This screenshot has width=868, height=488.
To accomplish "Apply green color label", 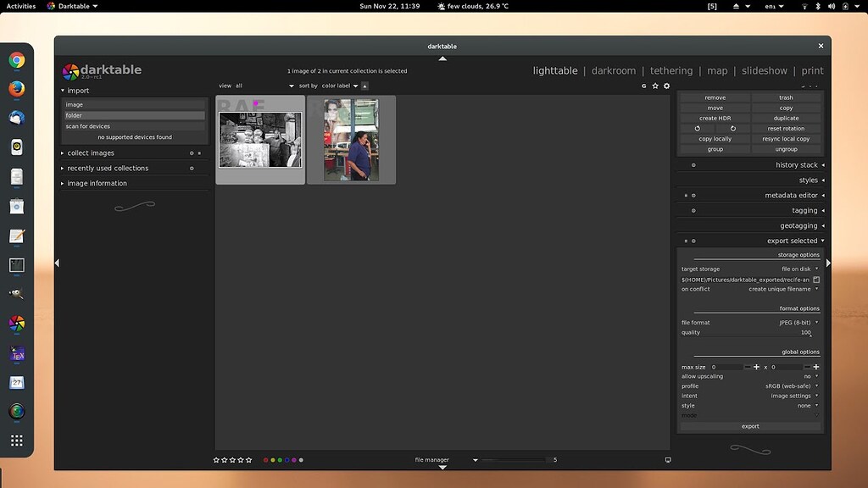I will coord(280,460).
